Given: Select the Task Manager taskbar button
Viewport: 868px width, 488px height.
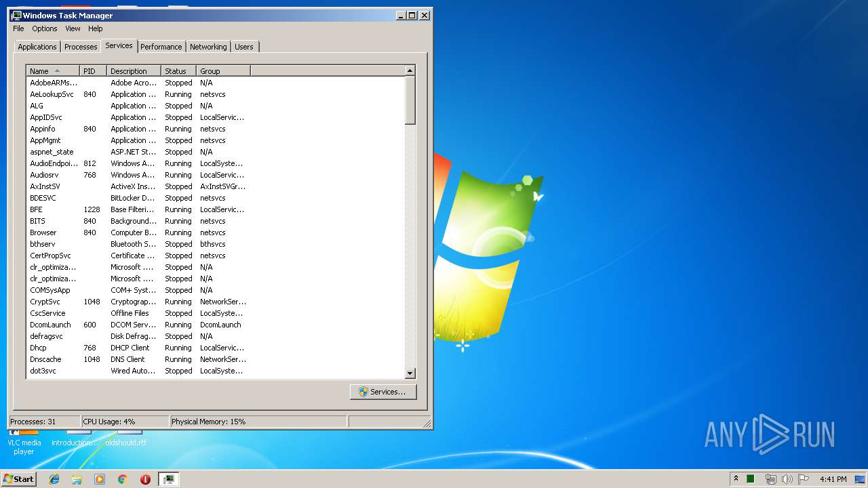Looking at the screenshot, I should [x=169, y=479].
